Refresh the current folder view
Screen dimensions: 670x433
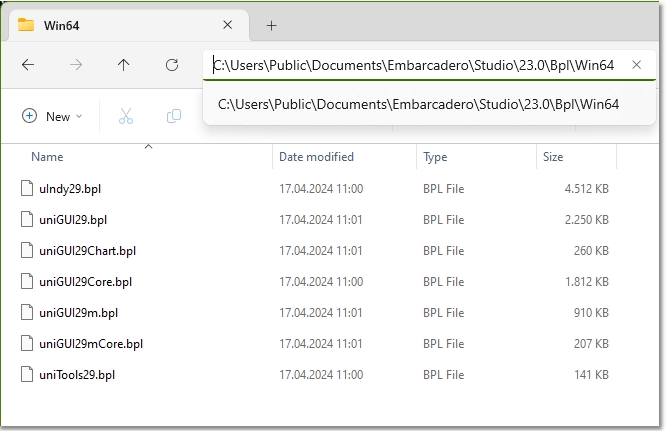(172, 65)
